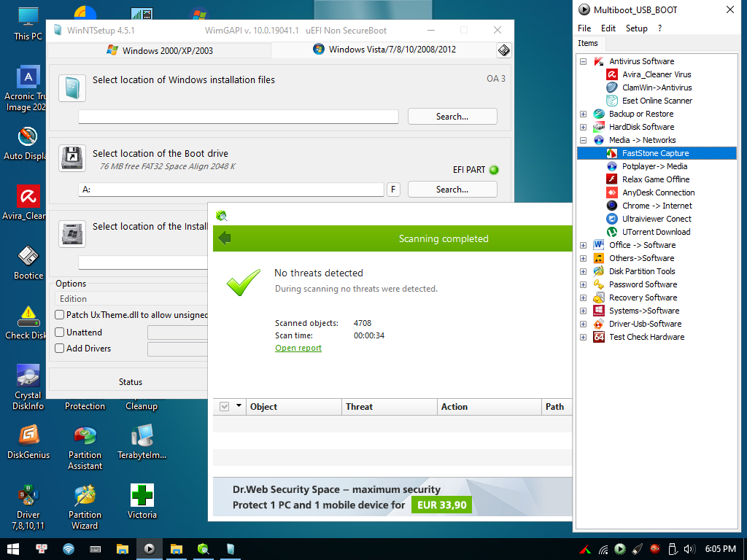
Task: Open report link in Dr.Web
Action: pos(298,348)
